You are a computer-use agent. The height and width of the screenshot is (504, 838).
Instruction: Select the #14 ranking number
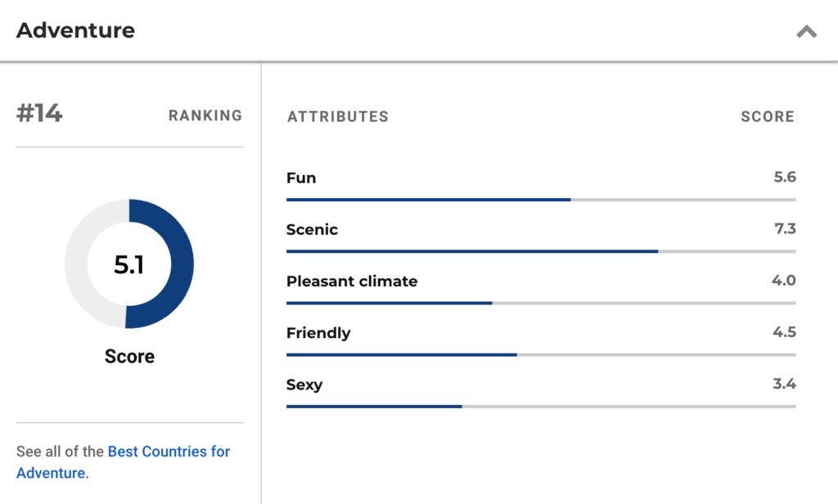(39, 113)
